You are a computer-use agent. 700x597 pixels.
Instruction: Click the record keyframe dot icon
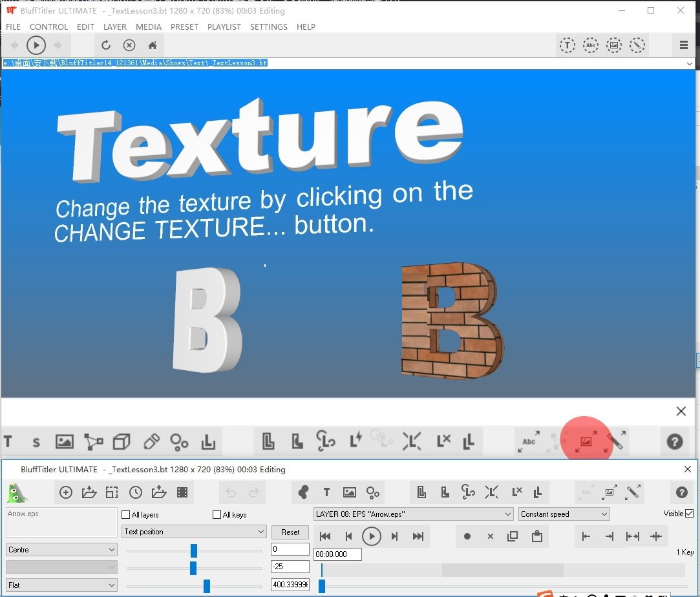click(x=467, y=536)
